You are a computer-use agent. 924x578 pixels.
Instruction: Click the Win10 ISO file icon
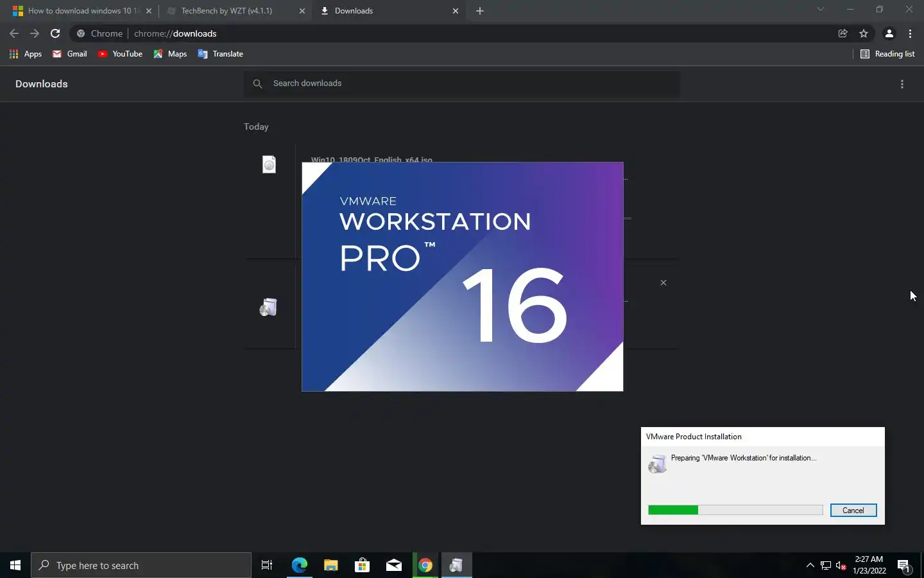tap(269, 164)
